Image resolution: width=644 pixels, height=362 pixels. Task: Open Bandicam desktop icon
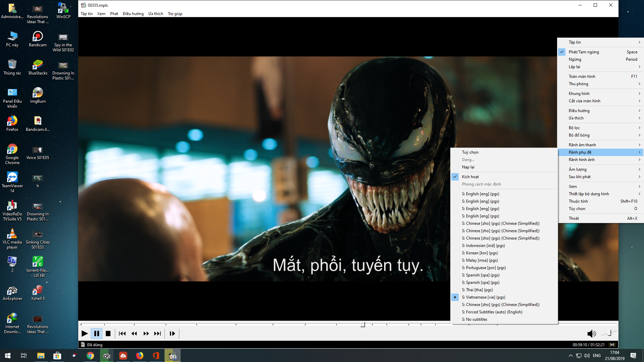pos(38,39)
